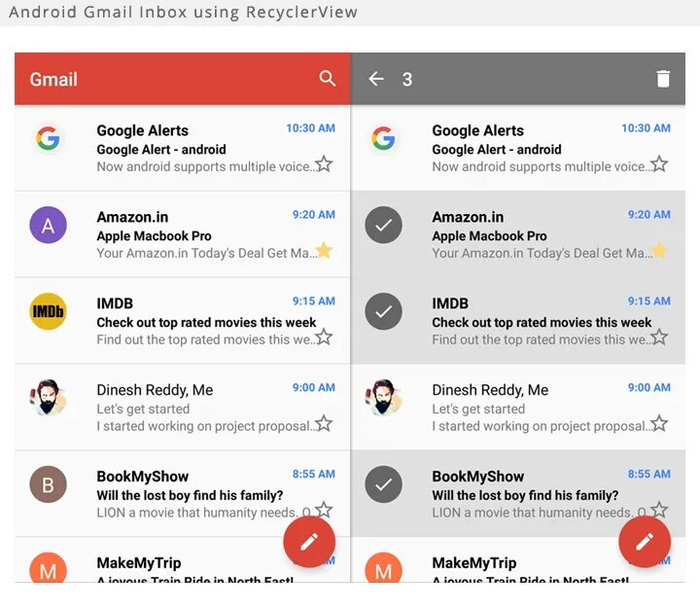
Task: Deselect the BookMyShow mail checkmark circle
Action: [x=383, y=484]
